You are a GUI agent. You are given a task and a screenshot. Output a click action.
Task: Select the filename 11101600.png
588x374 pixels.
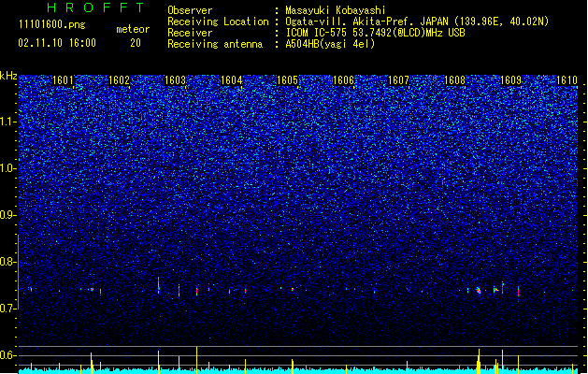(x=52, y=25)
